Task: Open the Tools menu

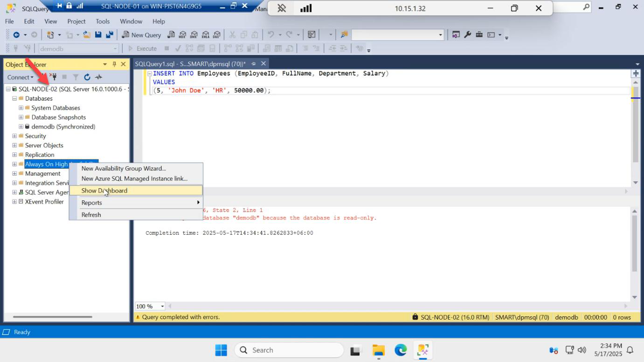Action: [x=103, y=21]
